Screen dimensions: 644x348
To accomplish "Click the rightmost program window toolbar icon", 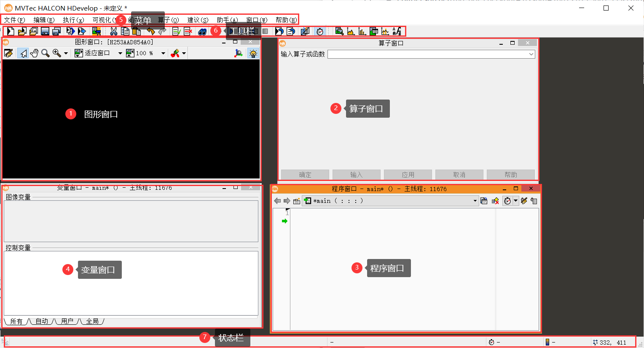I will [534, 201].
